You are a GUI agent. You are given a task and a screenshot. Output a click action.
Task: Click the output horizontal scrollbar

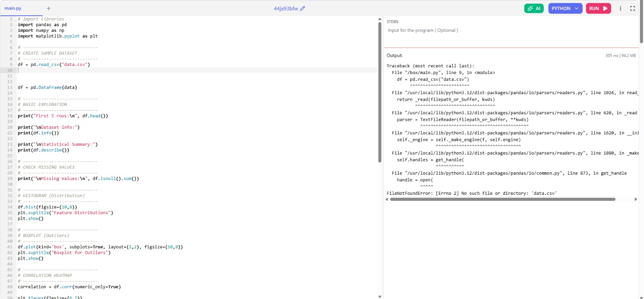[502, 199]
